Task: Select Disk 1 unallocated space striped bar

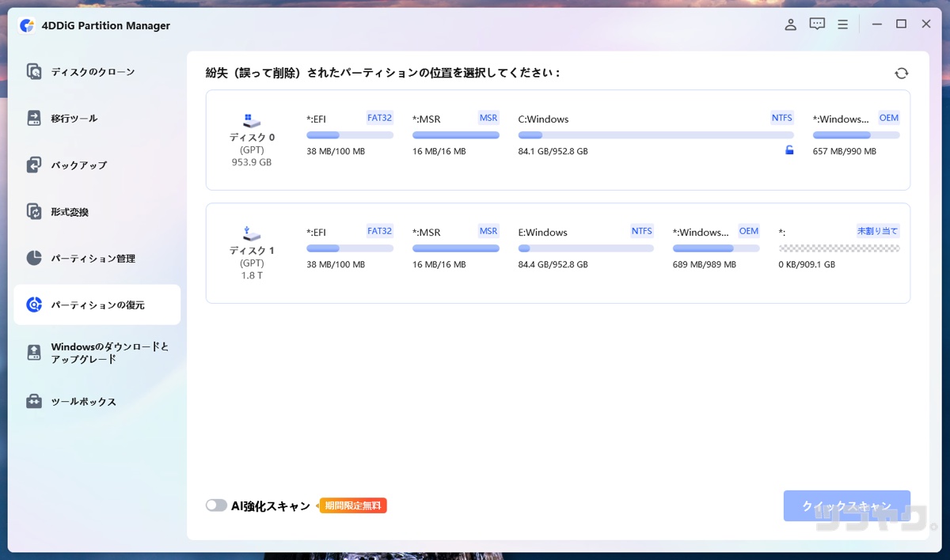Action: 839,248
